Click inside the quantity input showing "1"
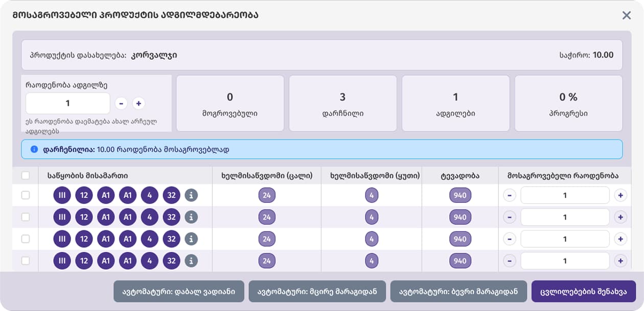The image size is (644, 311). click(67, 103)
